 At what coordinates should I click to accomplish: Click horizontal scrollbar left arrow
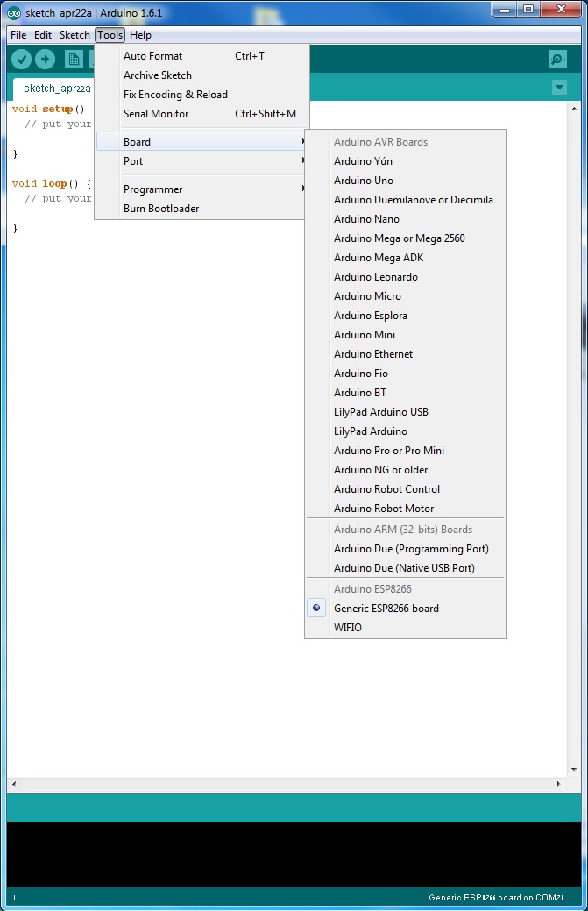14,784
